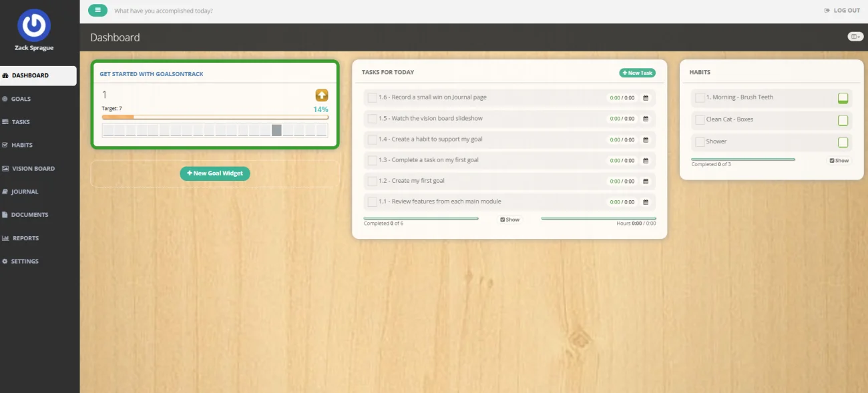Click the TASKS FOR TODAY heading

click(388, 72)
